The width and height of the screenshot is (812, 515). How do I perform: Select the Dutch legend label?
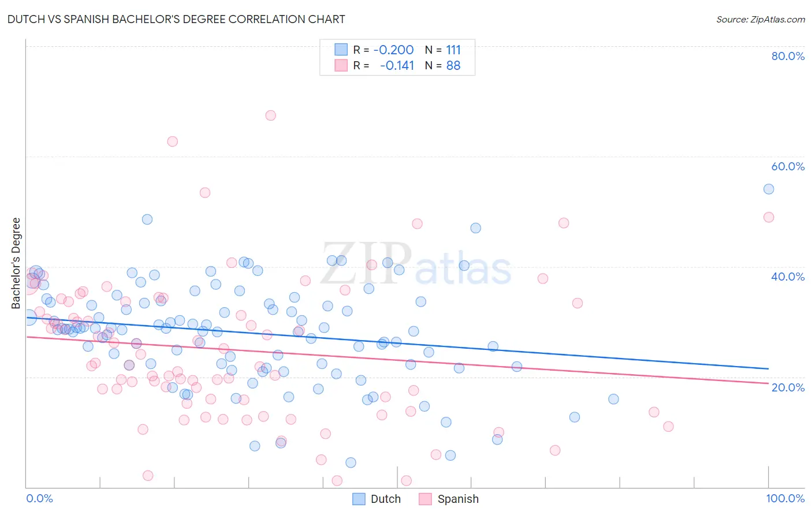tap(386, 499)
